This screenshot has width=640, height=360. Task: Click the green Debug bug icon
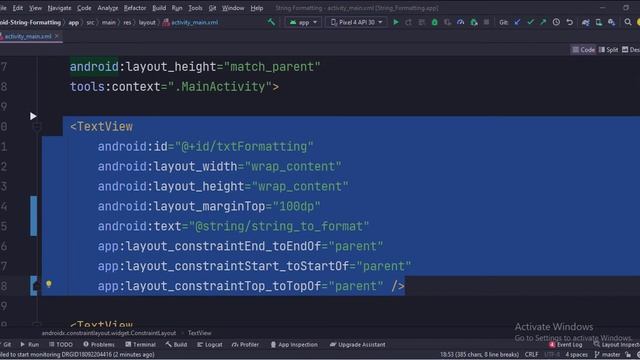point(435,22)
